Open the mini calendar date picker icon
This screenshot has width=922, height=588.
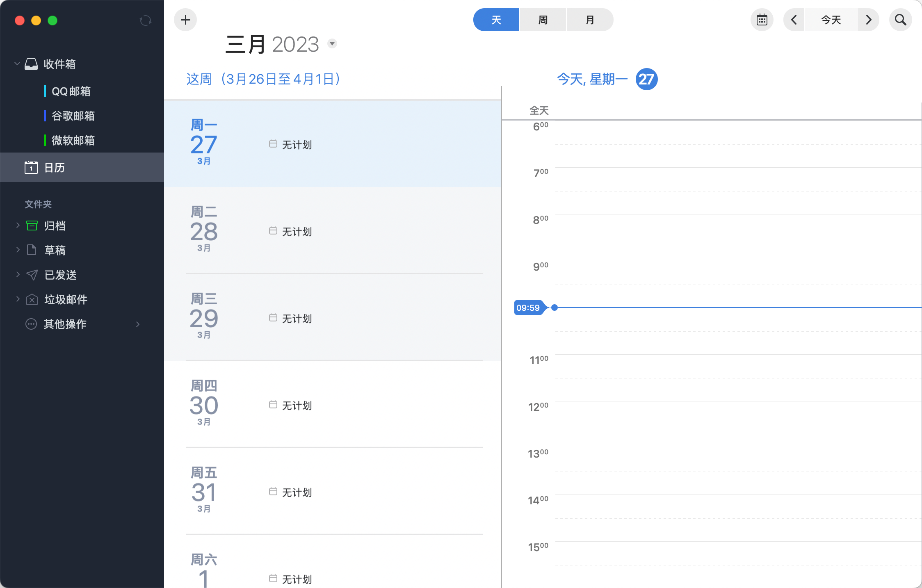pos(762,20)
